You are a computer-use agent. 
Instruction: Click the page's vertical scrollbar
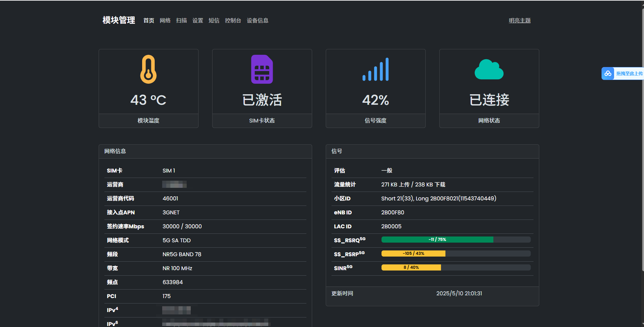point(642,136)
